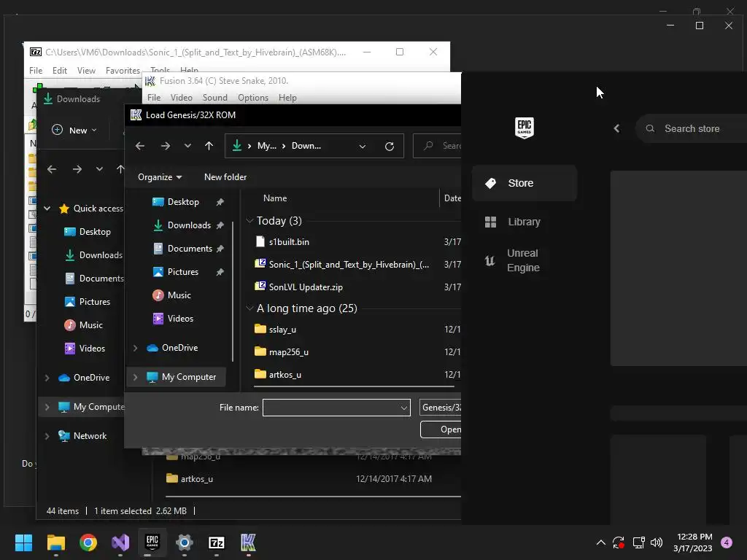The height and width of the screenshot is (560, 747).
Task: Open Windows Start menu
Action: coord(23,542)
